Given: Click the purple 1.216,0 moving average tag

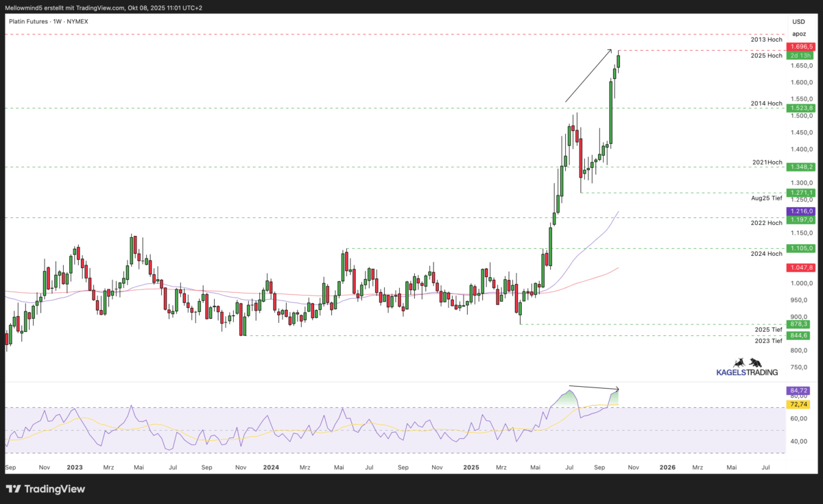Looking at the screenshot, I should click(800, 211).
